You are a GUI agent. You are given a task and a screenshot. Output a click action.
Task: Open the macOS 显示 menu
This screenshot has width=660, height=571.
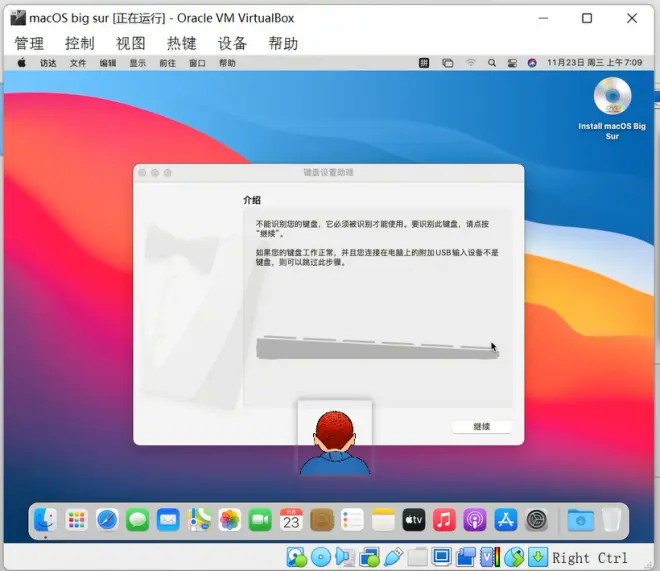tap(138, 63)
